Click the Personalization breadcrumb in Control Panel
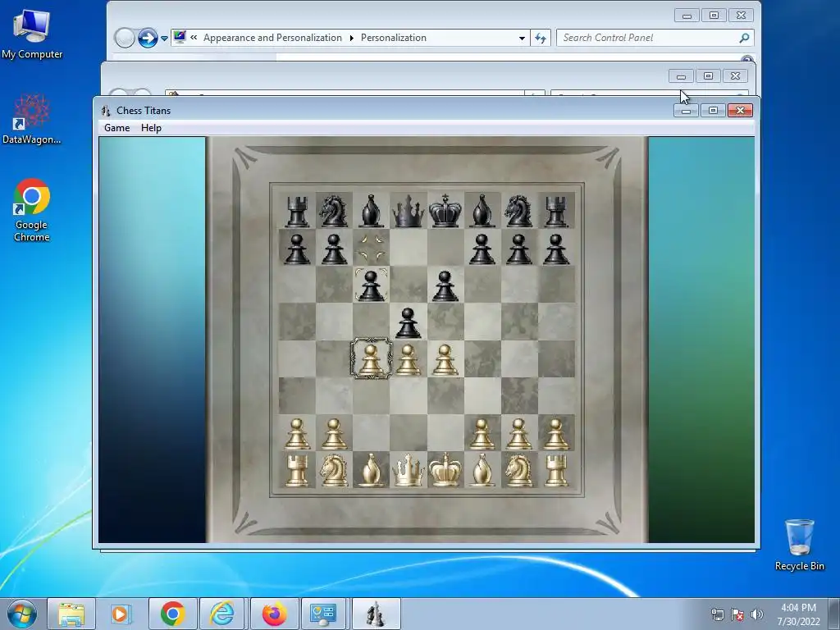The height and width of the screenshot is (630, 840). 394,38
